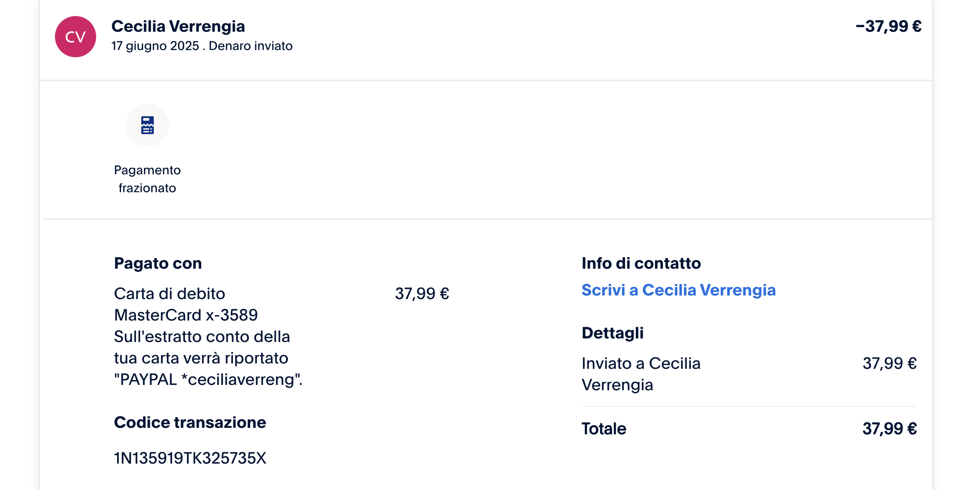Image resolution: width=980 pixels, height=490 pixels.
Task: Click the Pagato con heading
Action: (158, 263)
